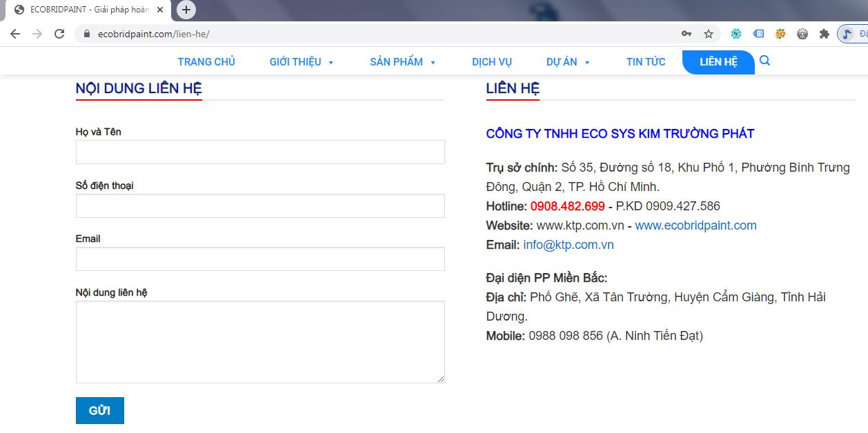Click Mobile 0988 098 856 text
The image size is (868, 433).
(x=595, y=336)
